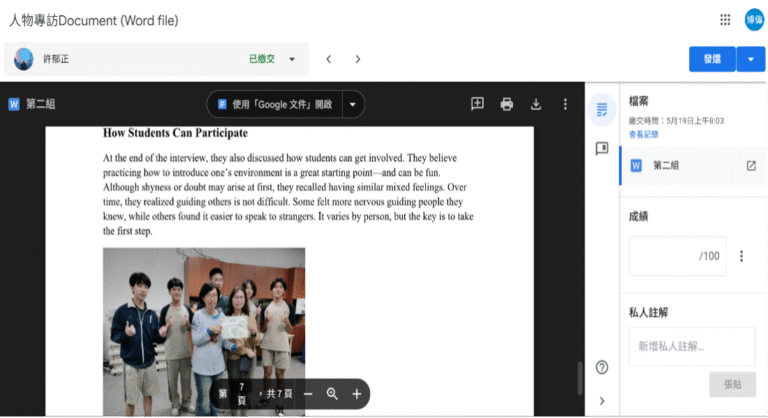The image size is (768, 418).
Task: Reset zoom using magnifier icon
Action: tap(332, 394)
